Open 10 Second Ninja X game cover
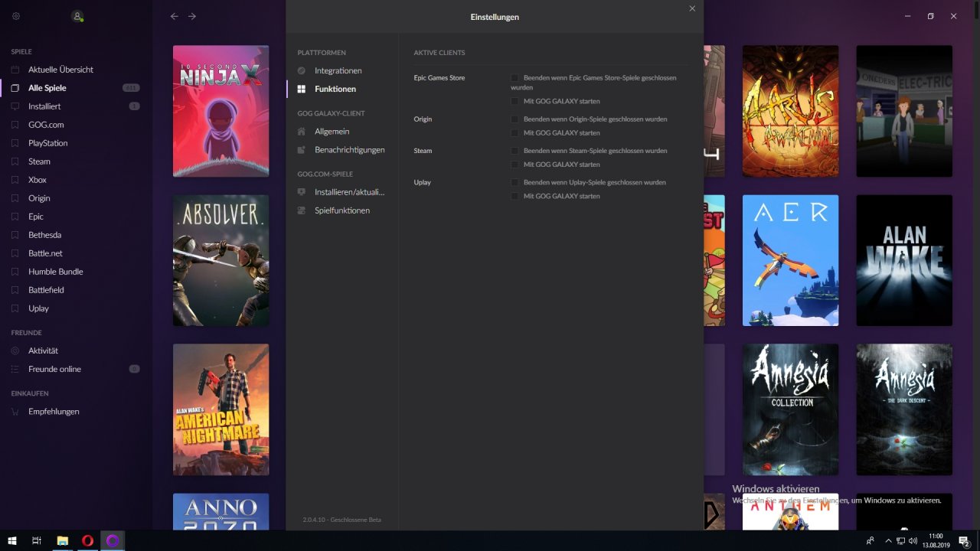980x551 pixels. click(220, 111)
